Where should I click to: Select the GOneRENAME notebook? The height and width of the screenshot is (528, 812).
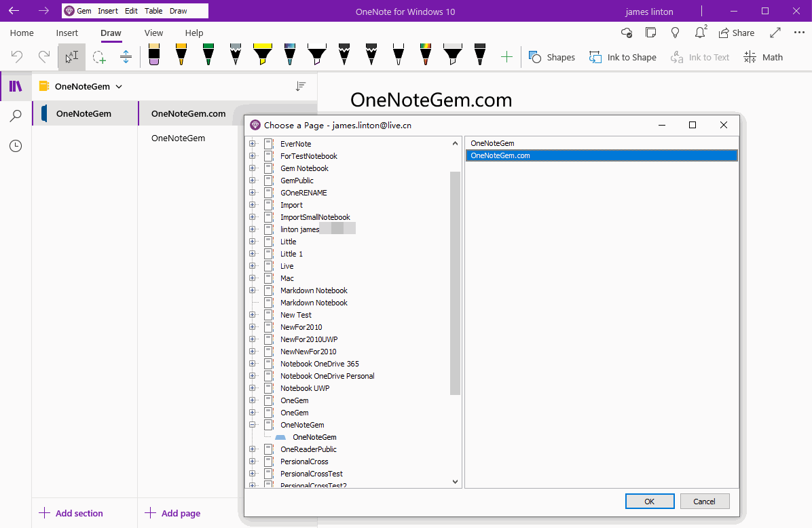[303, 193]
